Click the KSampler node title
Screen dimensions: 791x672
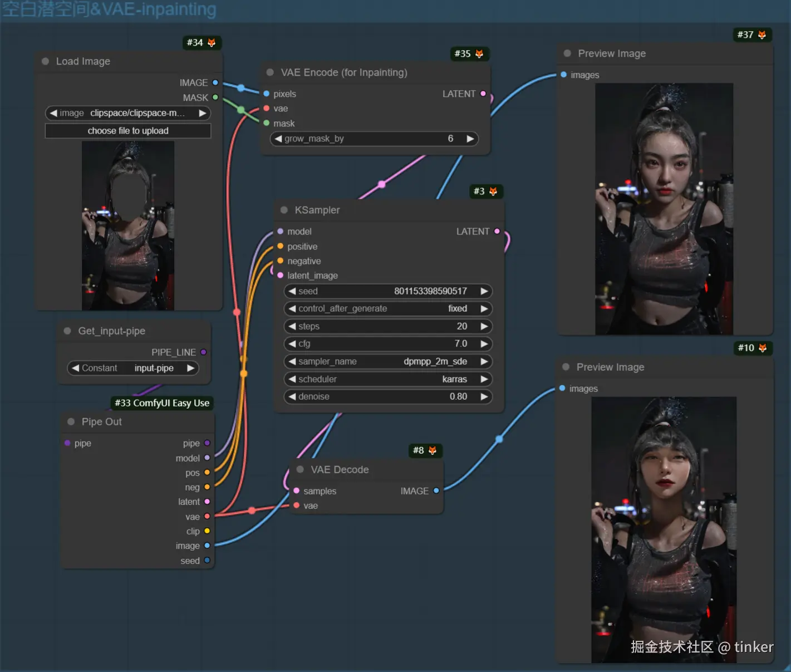tap(317, 210)
